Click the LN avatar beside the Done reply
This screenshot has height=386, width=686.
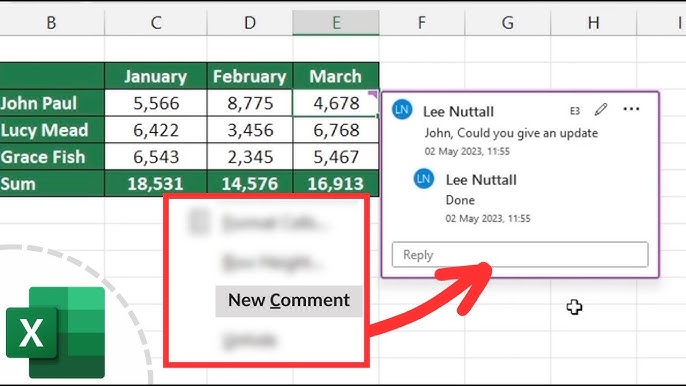(424, 179)
